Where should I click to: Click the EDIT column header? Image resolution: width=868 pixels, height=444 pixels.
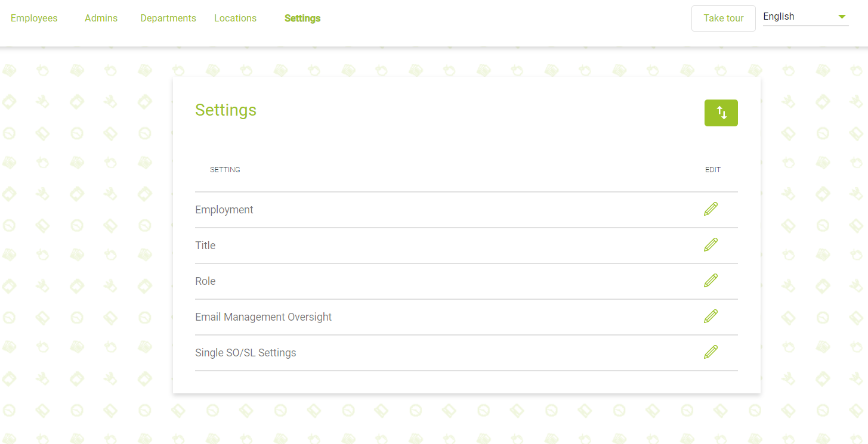tap(713, 170)
